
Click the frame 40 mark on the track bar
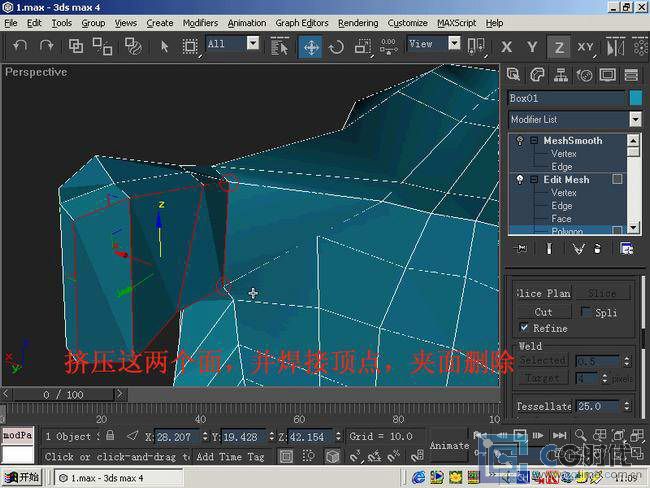click(x=200, y=419)
